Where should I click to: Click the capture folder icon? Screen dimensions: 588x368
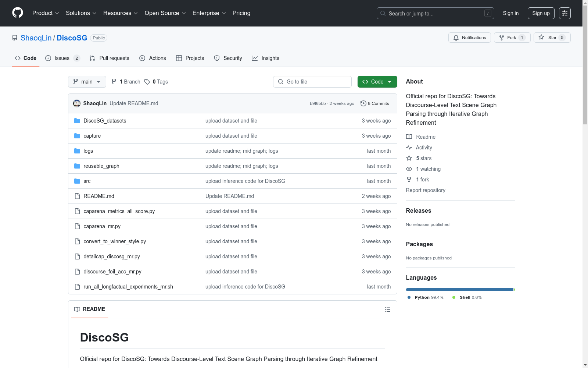[x=77, y=136]
